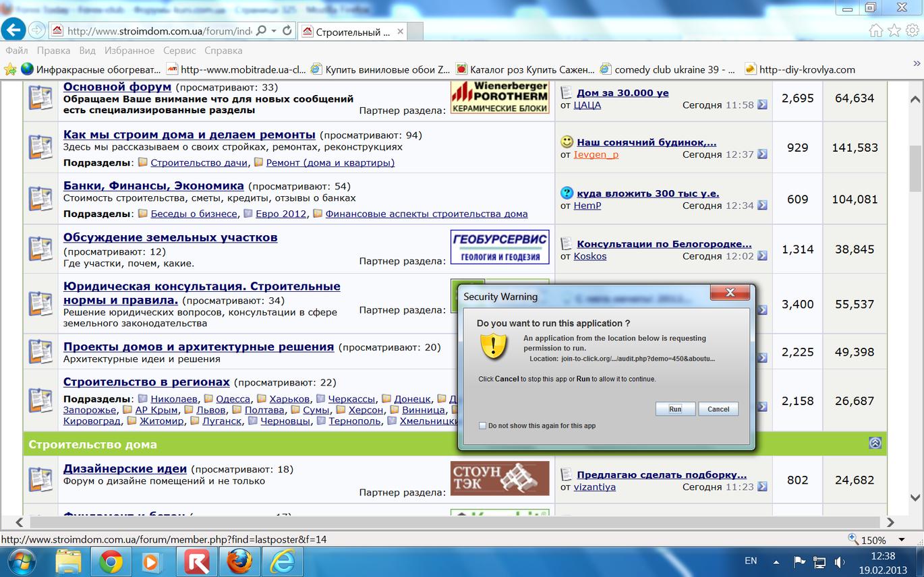
Task: Collapse the Строительство дома category section
Action: tap(875, 443)
